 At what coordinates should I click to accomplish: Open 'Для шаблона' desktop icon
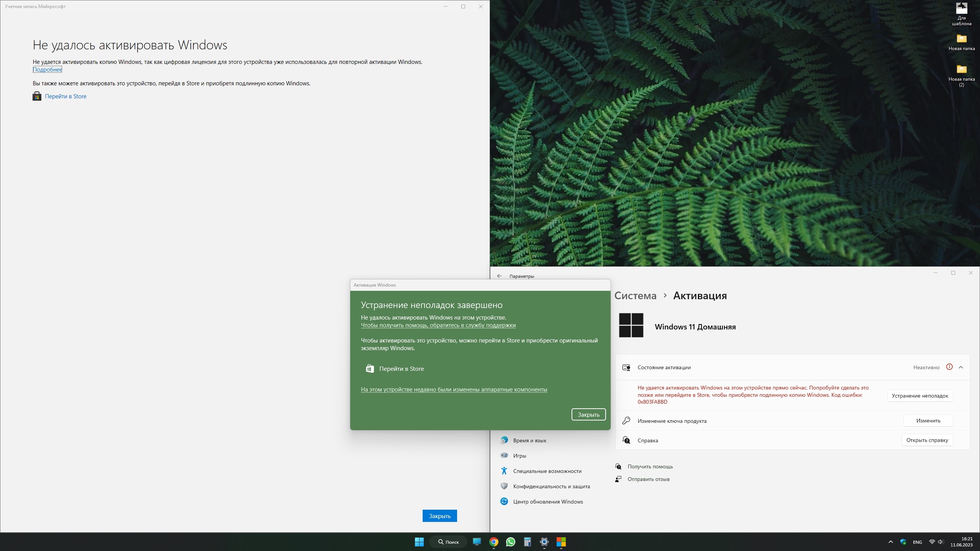pyautogui.click(x=962, y=14)
